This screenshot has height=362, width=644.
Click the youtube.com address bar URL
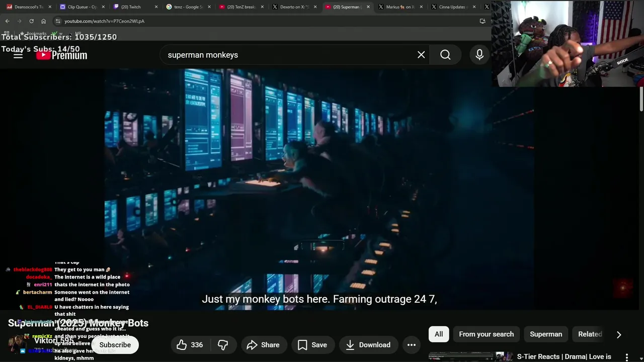(104, 21)
